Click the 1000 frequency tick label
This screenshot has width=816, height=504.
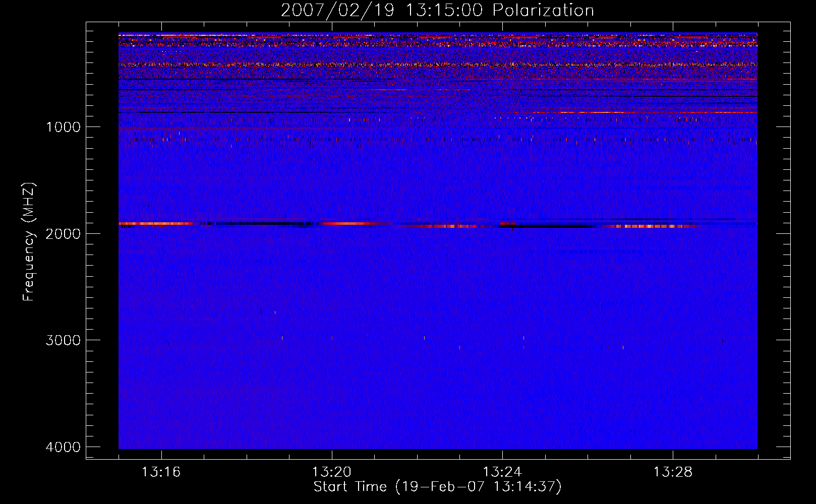pos(63,127)
